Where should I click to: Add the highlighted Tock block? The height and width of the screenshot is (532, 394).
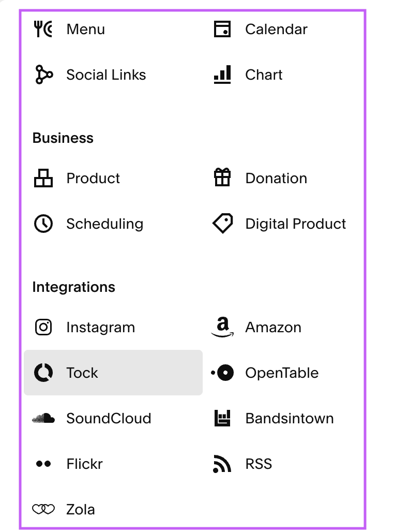[113, 373]
